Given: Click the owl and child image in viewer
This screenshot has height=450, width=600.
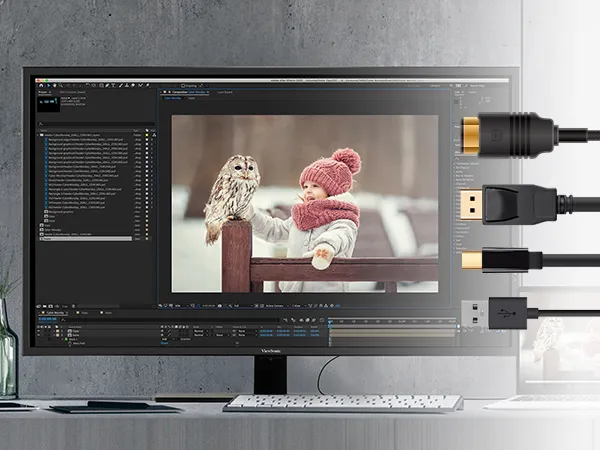Looking at the screenshot, I should [x=305, y=204].
